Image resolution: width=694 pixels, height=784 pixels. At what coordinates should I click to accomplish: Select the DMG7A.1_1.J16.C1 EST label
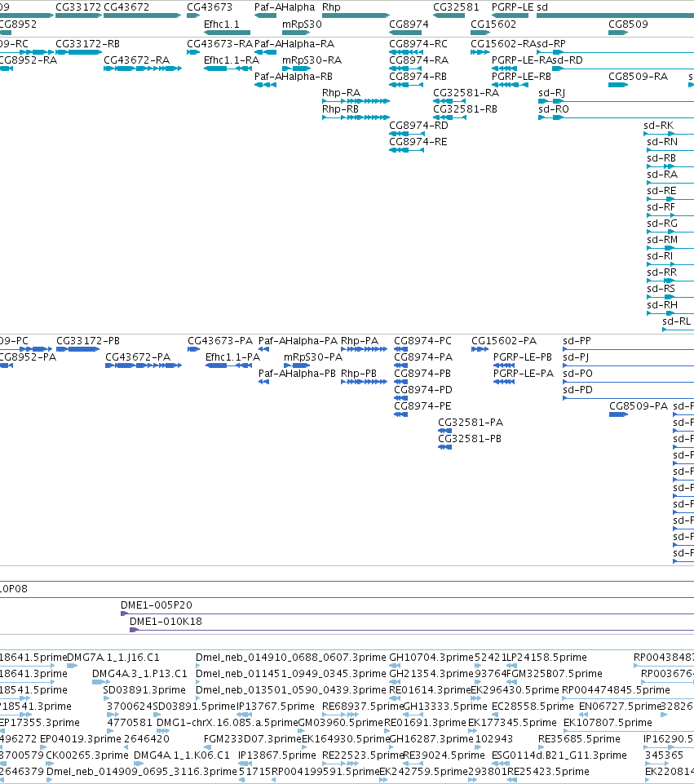pyautogui.click(x=113, y=658)
